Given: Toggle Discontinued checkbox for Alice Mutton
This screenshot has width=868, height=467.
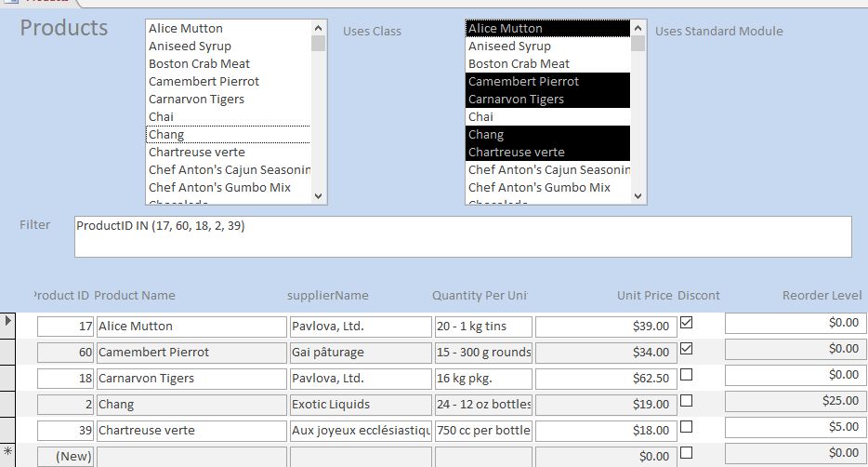Looking at the screenshot, I should point(687,322).
